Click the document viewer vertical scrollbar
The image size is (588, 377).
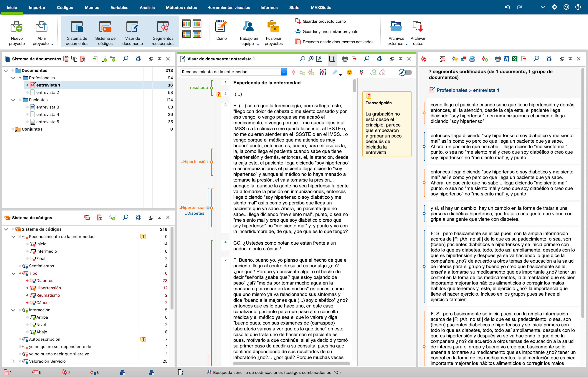355,85
